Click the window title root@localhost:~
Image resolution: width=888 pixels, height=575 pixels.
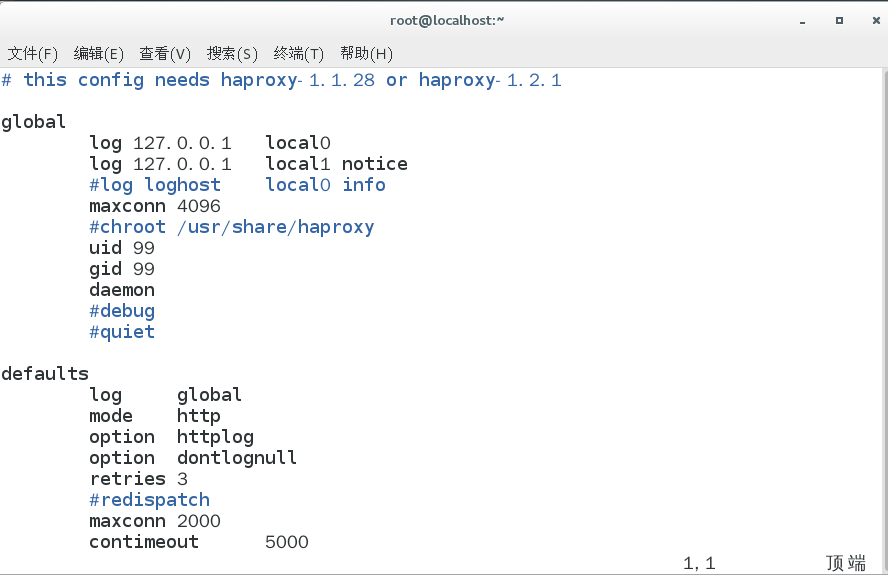pos(447,20)
